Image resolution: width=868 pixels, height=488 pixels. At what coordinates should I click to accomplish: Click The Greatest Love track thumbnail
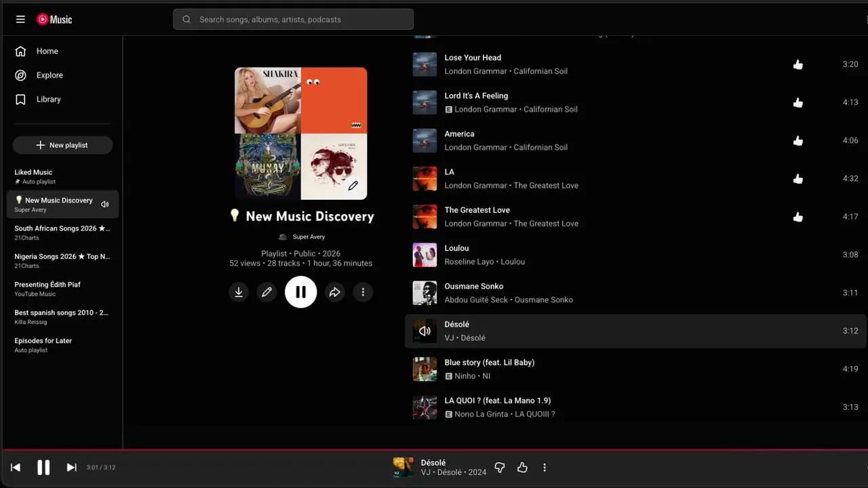click(425, 217)
